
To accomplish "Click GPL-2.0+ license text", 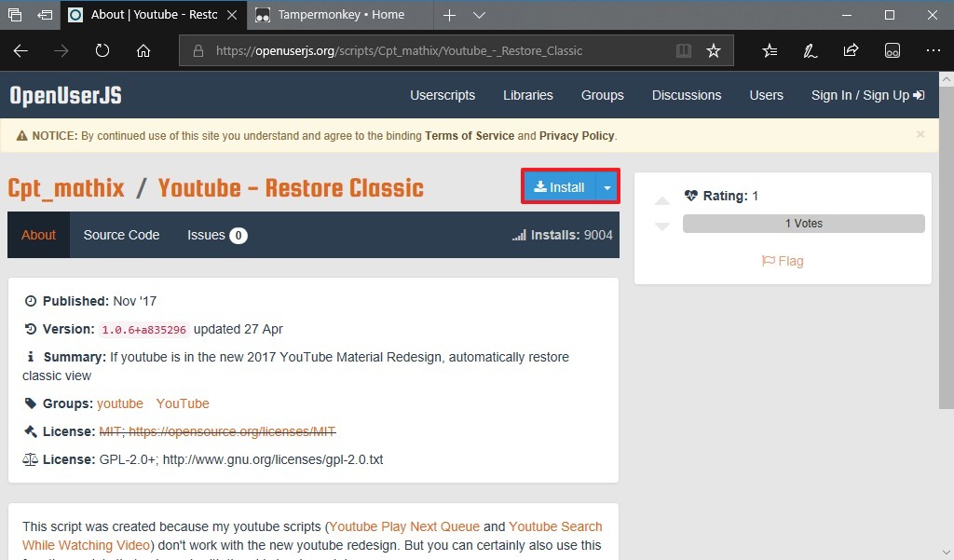I will pos(241,459).
